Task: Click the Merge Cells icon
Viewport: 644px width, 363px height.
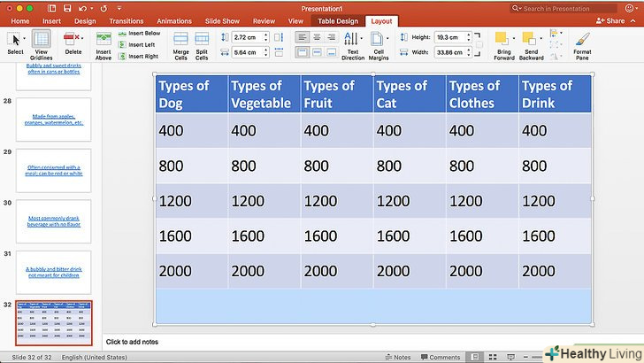Action: [180, 42]
